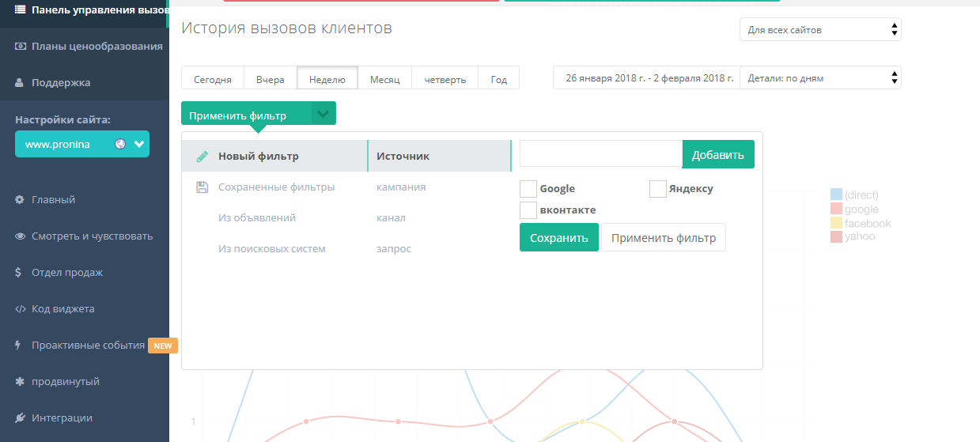Tick the Google source checkbox
This screenshot has height=442, width=980.
528,189
